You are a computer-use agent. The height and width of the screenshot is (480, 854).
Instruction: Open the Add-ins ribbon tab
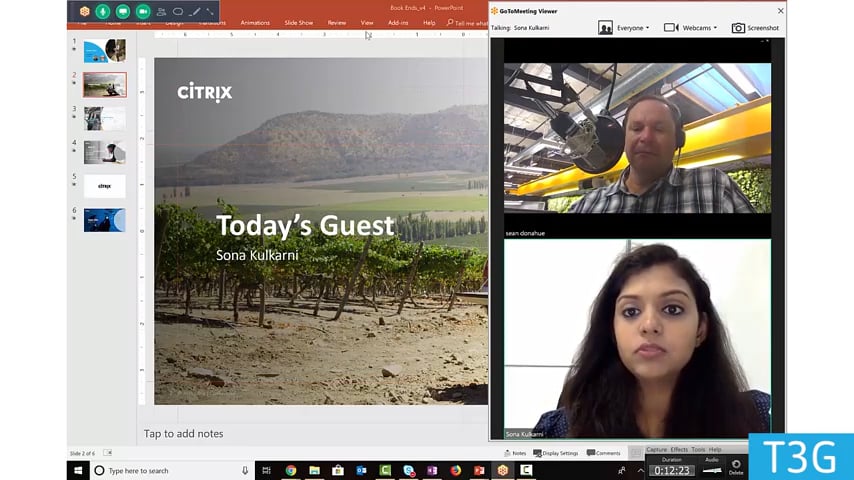pyautogui.click(x=398, y=23)
